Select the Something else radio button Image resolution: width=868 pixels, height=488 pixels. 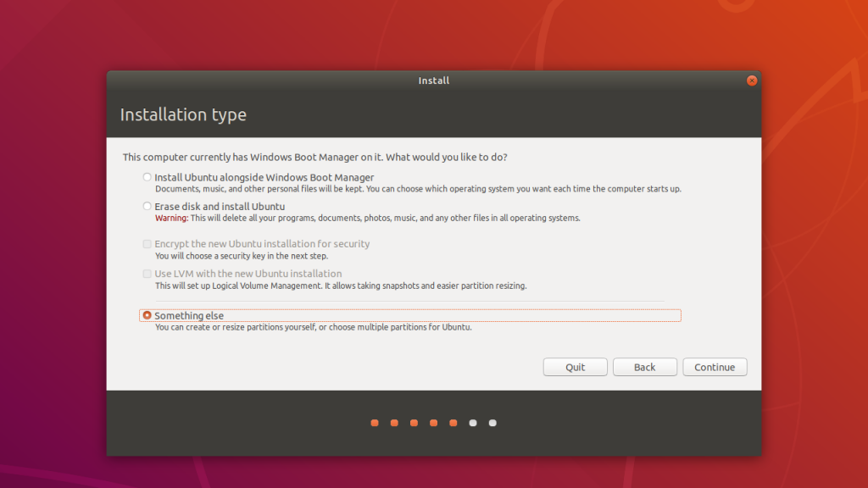(147, 315)
